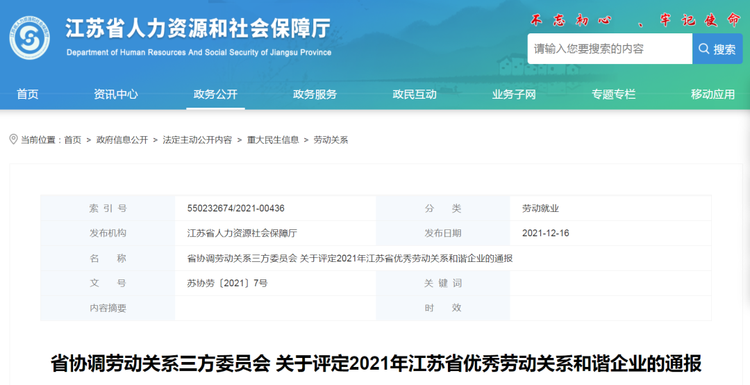Open the 政务公开 navigation tab
The height and width of the screenshot is (385, 750).
215,94
